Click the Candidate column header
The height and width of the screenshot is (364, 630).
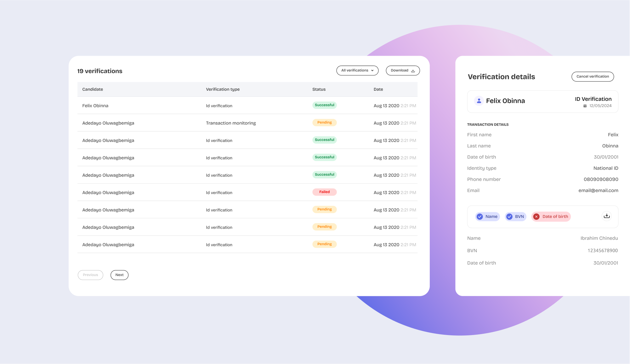pos(93,89)
